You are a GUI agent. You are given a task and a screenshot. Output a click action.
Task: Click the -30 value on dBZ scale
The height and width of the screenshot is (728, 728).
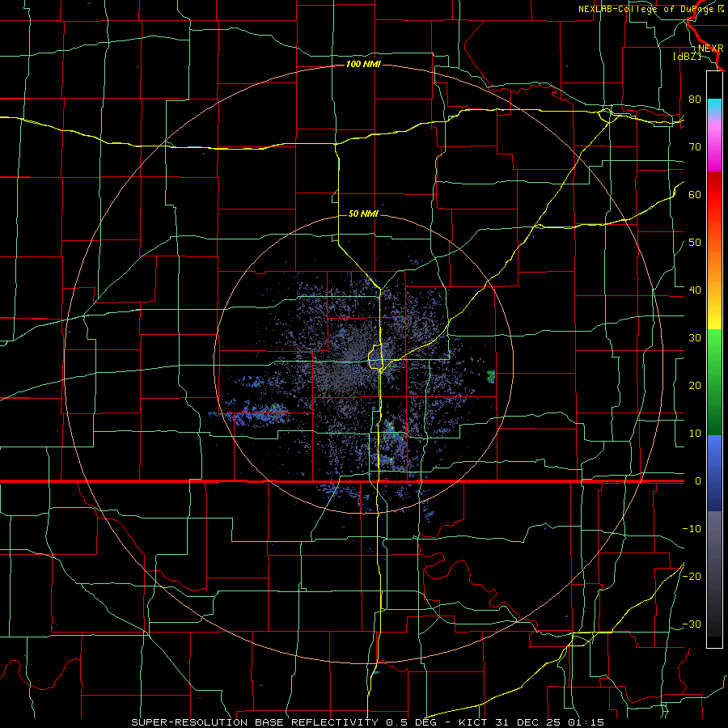[692, 625]
